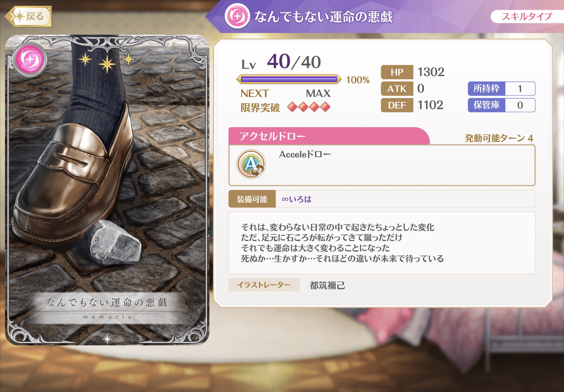Click the DEF stat label
This screenshot has height=392, width=564.
397,105
